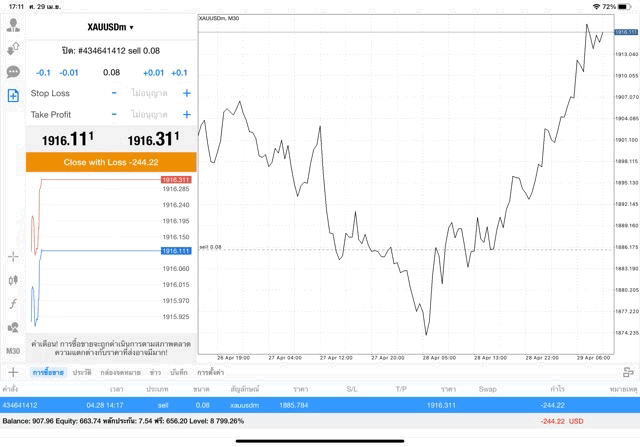This screenshot has height=447, width=640.
Task: Tap the new order document icon
Action: pos(13,96)
